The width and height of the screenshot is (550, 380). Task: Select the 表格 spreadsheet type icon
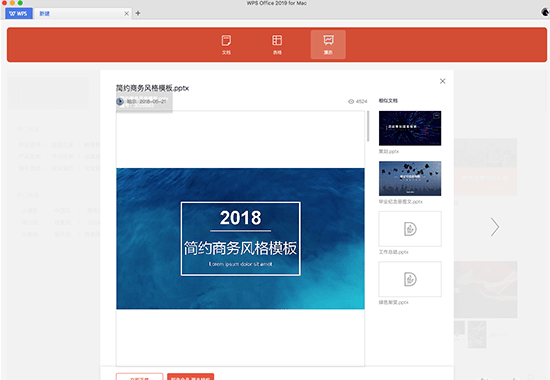pyautogui.click(x=277, y=45)
